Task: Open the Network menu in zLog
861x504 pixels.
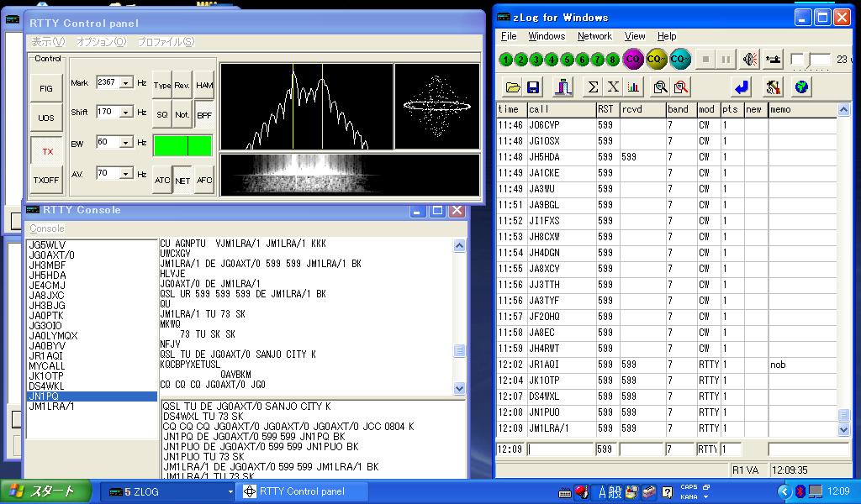Action: point(594,36)
